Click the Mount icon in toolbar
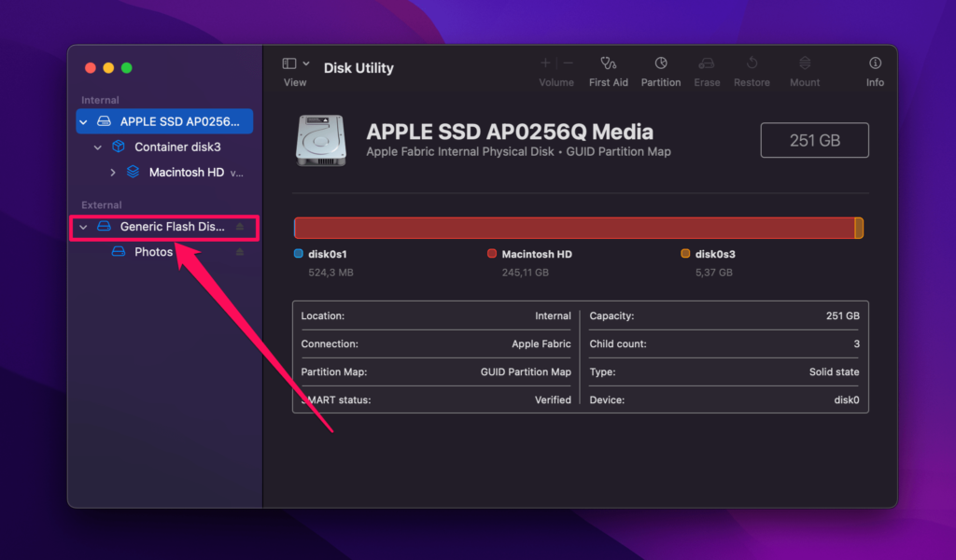 [x=805, y=63]
